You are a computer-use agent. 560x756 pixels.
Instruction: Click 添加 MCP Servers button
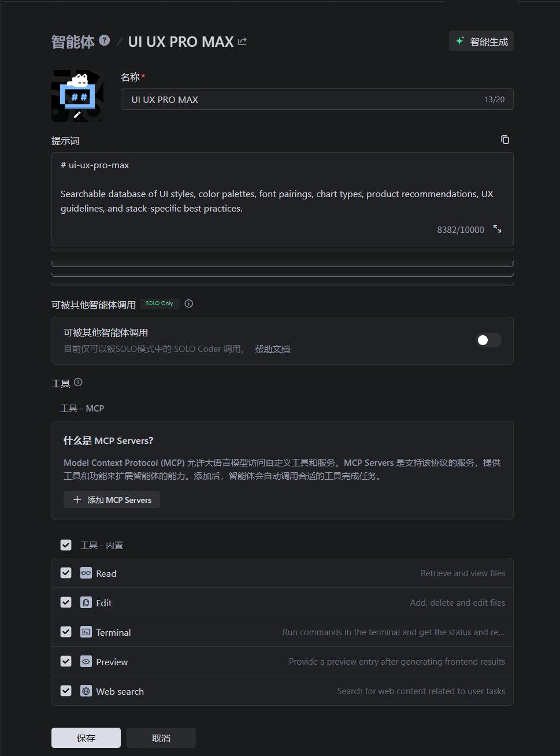click(112, 499)
